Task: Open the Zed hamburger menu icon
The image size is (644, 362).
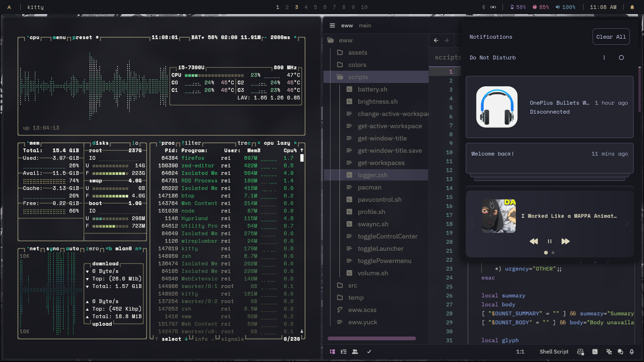Action: click(x=332, y=25)
